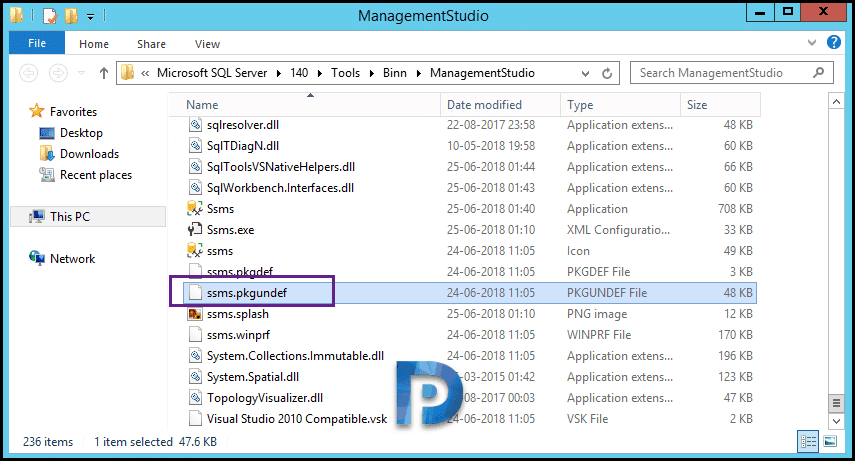
Task: Open the File ribbon tab
Action: click(37, 43)
